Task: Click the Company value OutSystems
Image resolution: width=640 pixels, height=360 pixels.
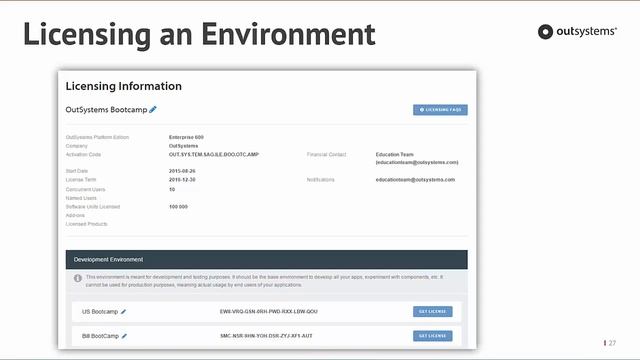Action: [183, 146]
